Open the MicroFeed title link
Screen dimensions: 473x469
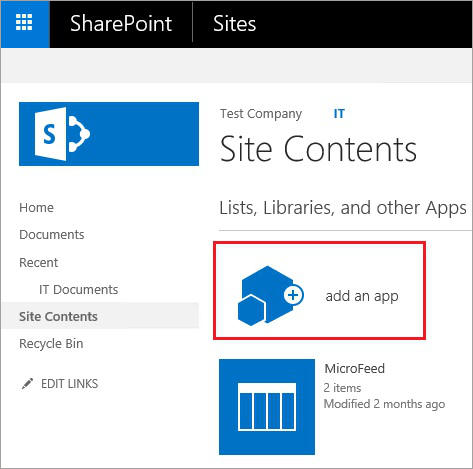(x=355, y=368)
